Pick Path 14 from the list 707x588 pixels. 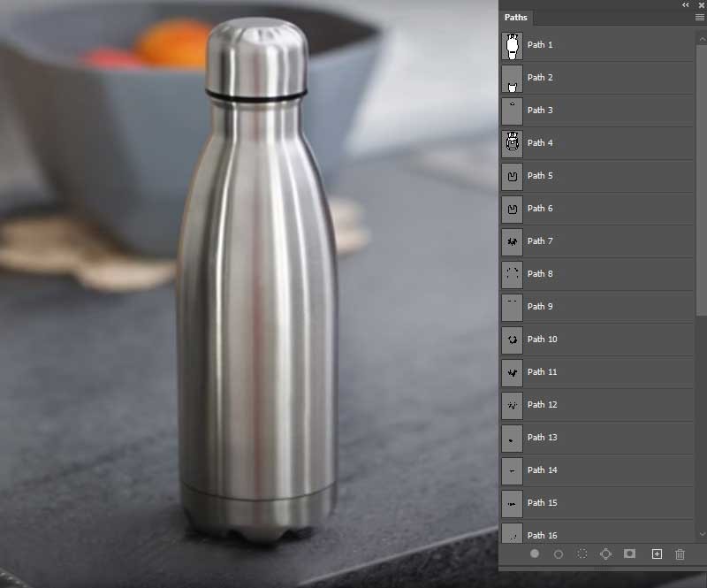point(542,470)
